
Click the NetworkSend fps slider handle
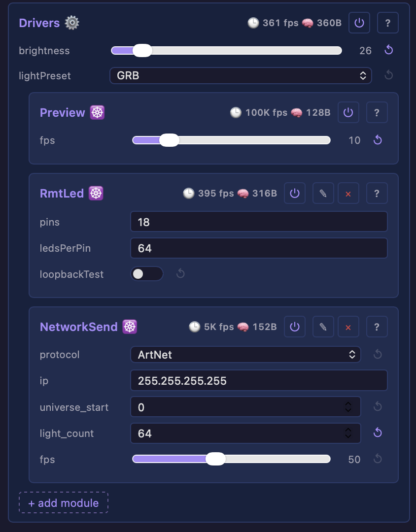click(215, 459)
